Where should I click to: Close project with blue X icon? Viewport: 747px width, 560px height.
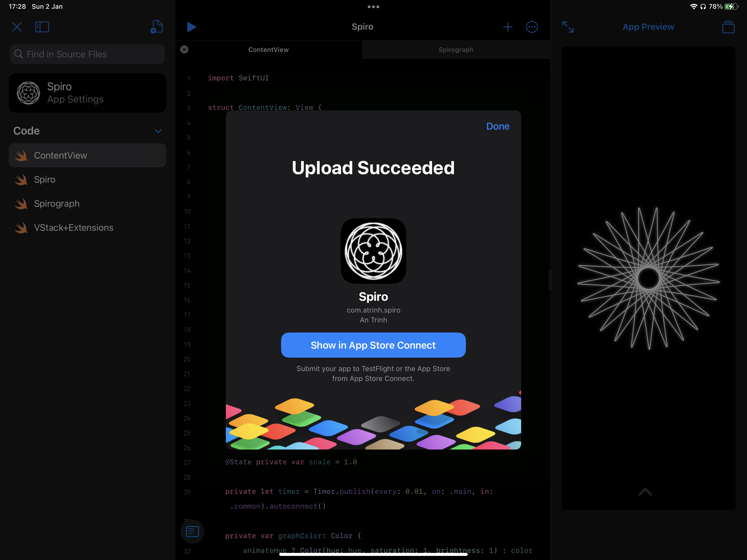[17, 27]
